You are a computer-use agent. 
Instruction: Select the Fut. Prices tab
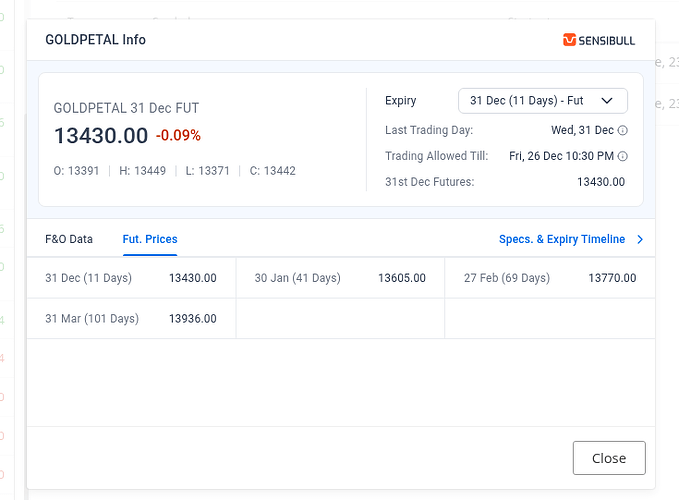click(x=150, y=239)
